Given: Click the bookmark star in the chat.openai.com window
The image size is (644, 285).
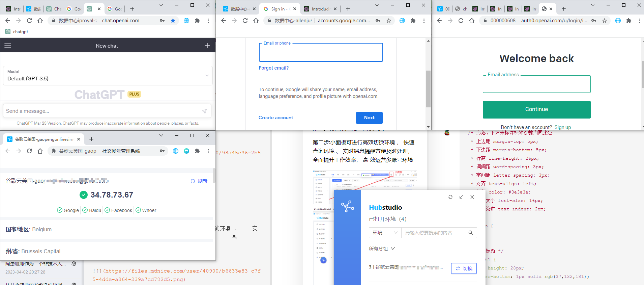Looking at the screenshot, I should [x=173, y=21].
